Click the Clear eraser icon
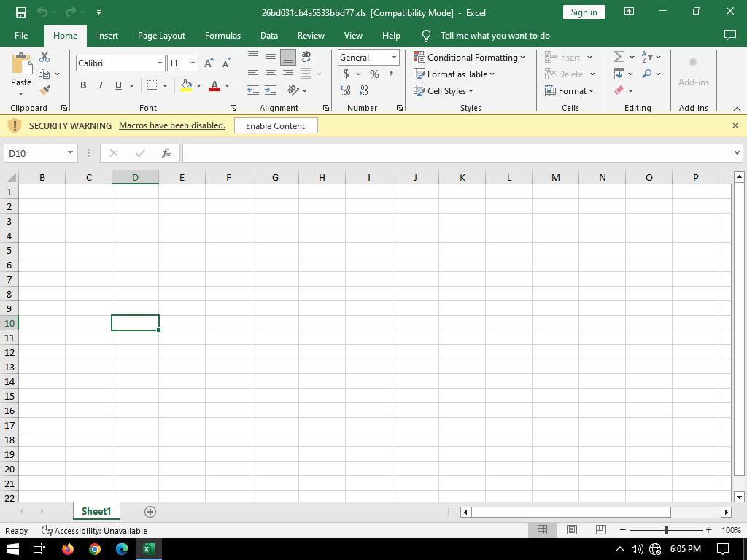Viewport: 747px width, 560px height. 619,90
